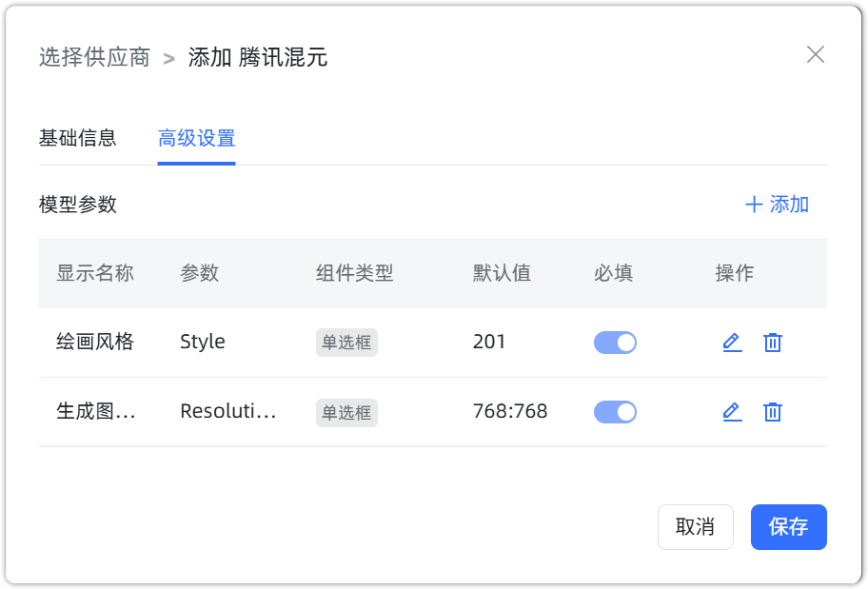
Task: Click the pencil icon in the 操作 column, first row
Action: (732, 342)
